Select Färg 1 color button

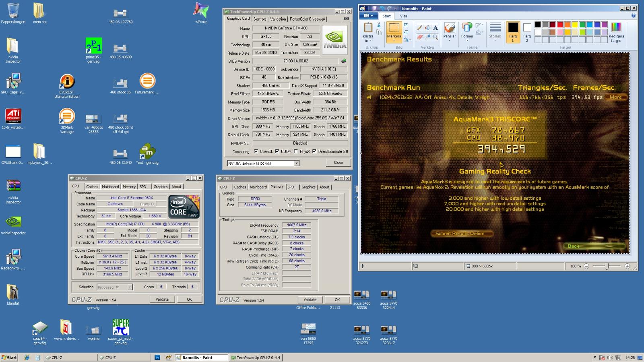click(x=513, y=32)
